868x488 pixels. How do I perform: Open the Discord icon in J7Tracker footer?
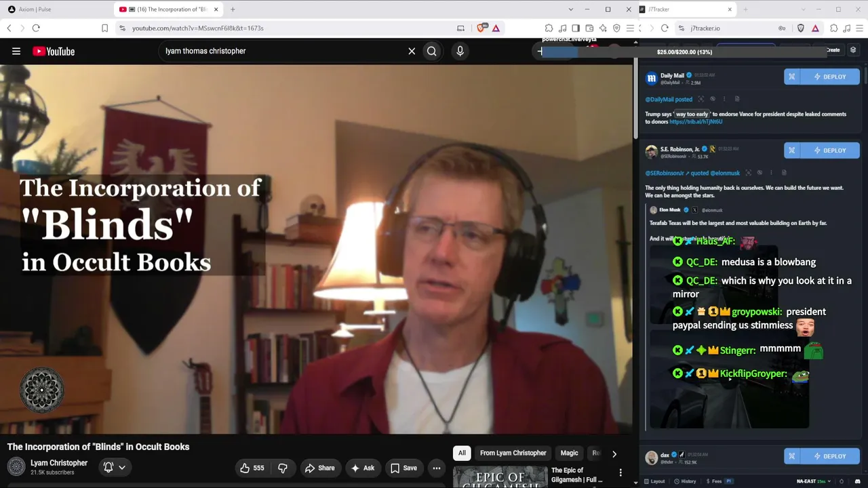click(857, 481)
